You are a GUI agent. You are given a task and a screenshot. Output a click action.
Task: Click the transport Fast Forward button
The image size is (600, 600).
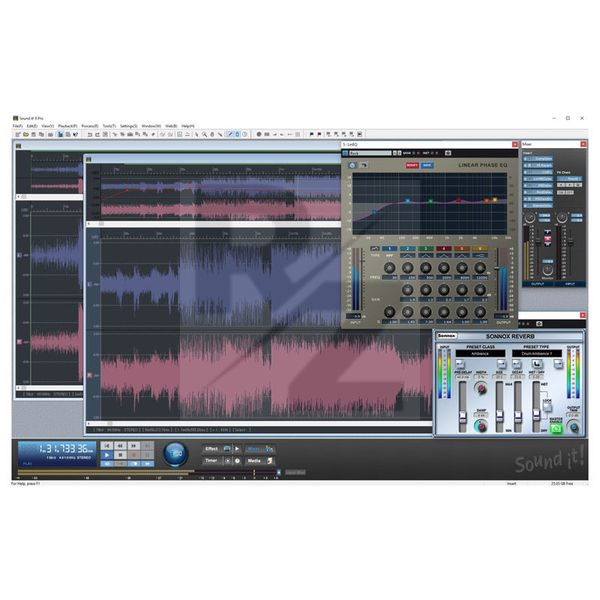click(134, 446)
